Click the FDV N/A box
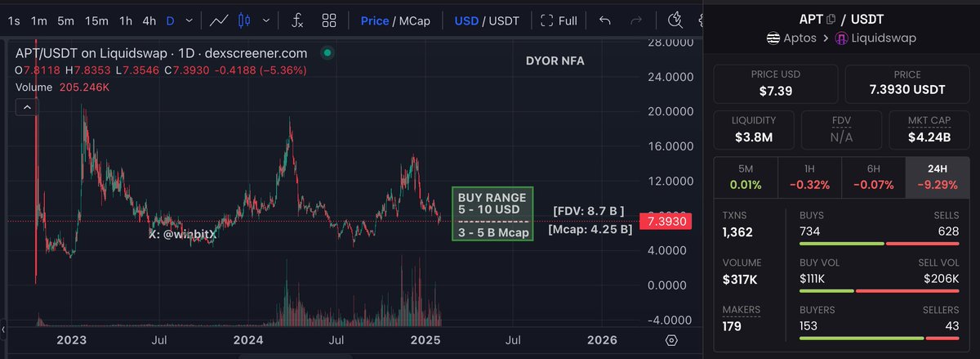 pyautogui.click(x=841, y=129)
